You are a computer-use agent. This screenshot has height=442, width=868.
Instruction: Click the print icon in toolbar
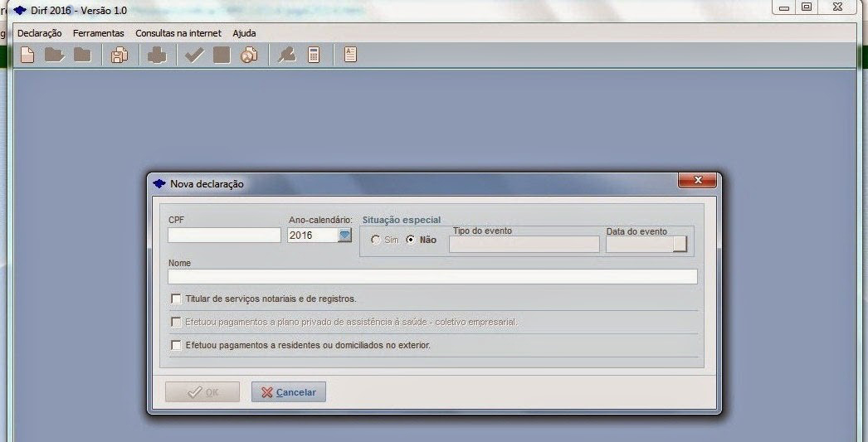coord(157,55)
